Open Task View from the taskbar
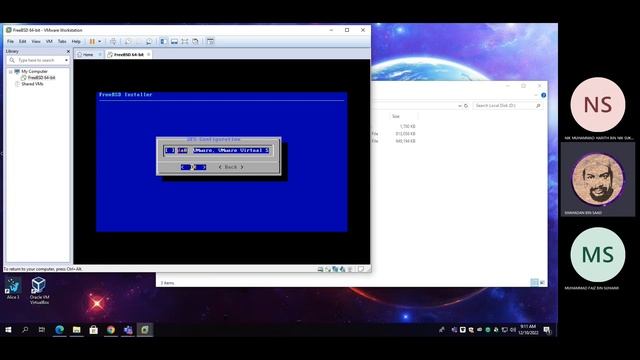Image resolution: width=640 pixels, height=360 pixels. pos(42,330)
